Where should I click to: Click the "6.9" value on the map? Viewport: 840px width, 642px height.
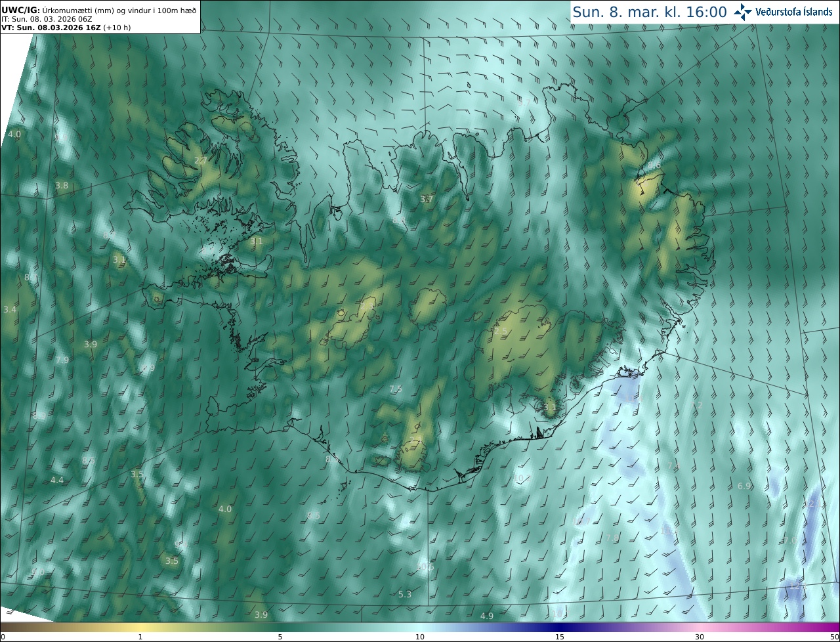coord(744,486)
